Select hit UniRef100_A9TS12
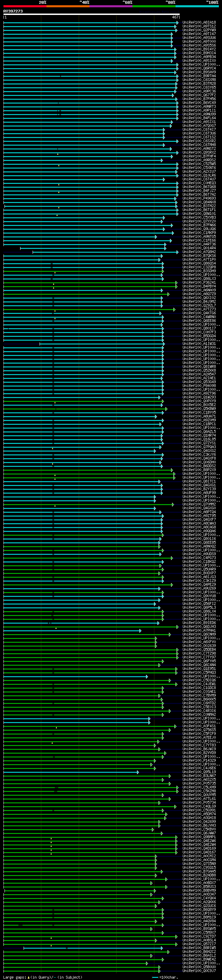 point(199,26)
